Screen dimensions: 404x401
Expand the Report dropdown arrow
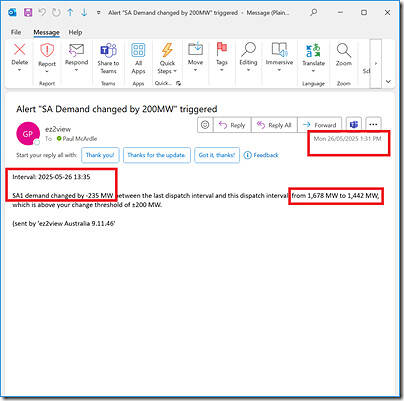click(47, 71)
